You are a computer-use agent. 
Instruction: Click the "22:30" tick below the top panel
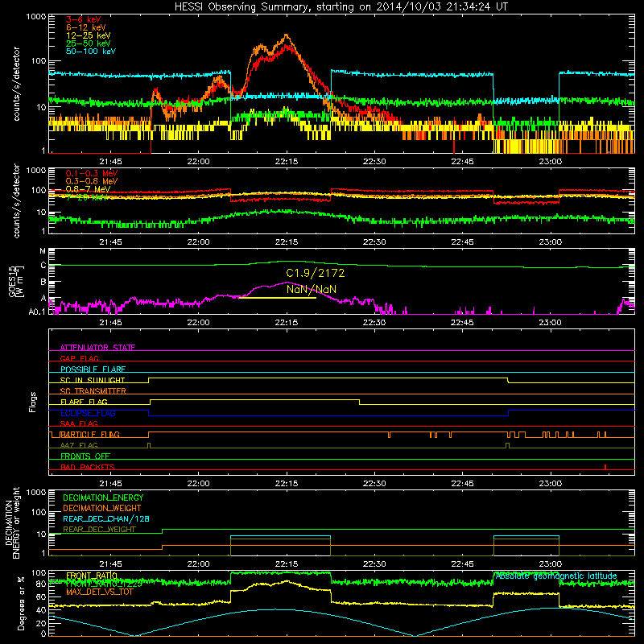pyautogui.click(x=374, y=162)
